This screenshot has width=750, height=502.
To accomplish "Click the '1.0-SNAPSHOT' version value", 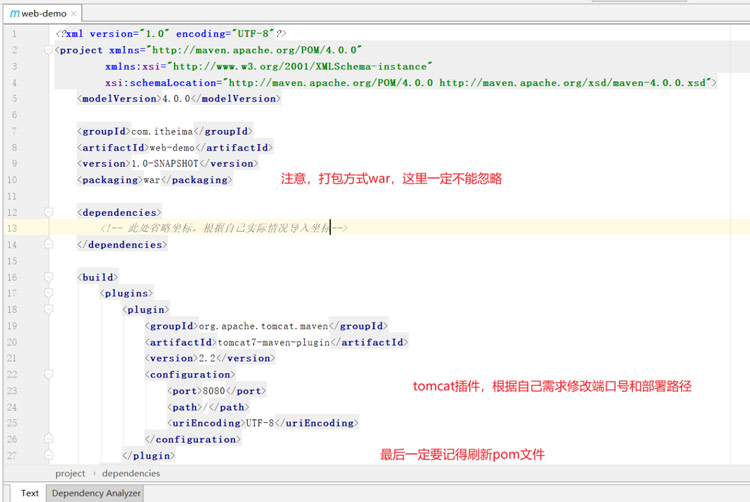I will (165, 164).
